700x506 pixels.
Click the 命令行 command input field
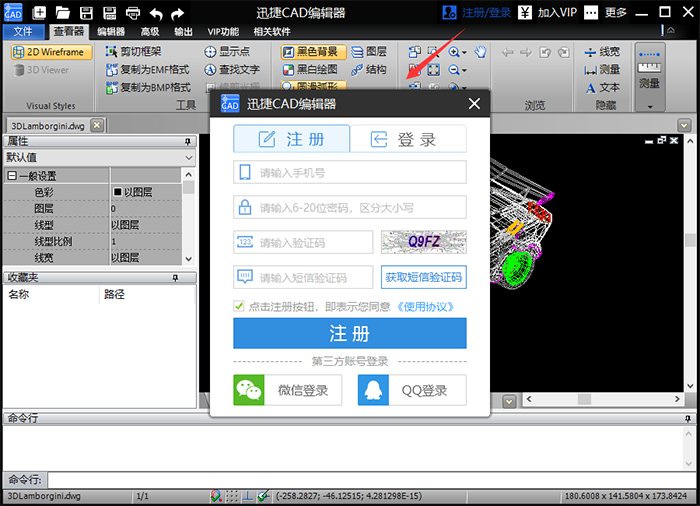click(372, 481)
